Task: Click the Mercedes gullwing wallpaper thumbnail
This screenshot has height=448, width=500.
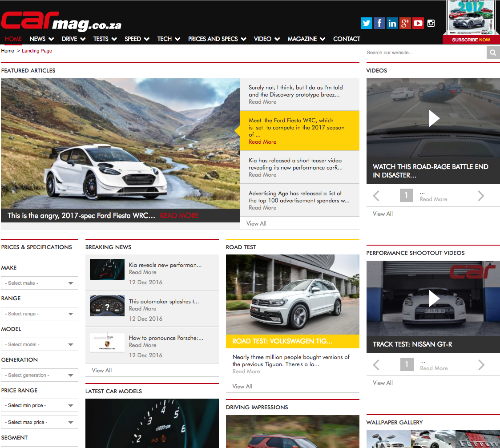Action: 388,439
